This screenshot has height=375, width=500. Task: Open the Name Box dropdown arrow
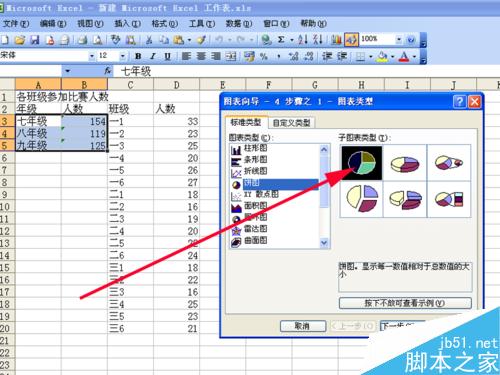pos(68,71)
